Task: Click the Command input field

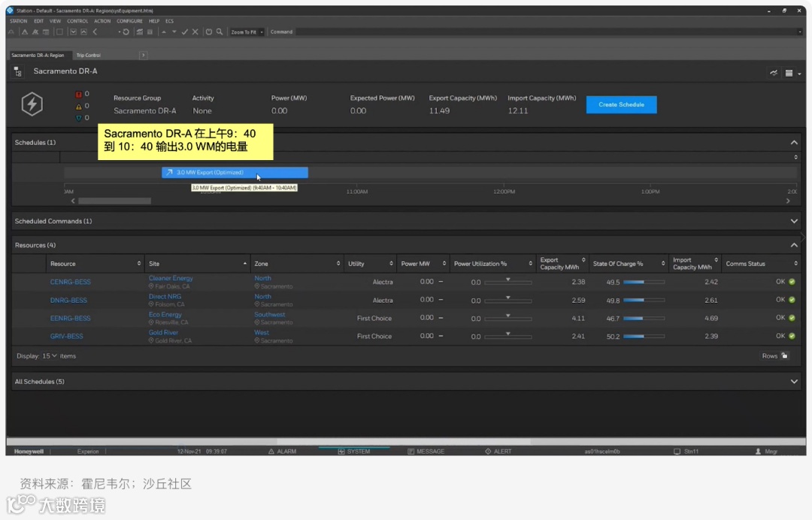Action: tap(548, 32)
